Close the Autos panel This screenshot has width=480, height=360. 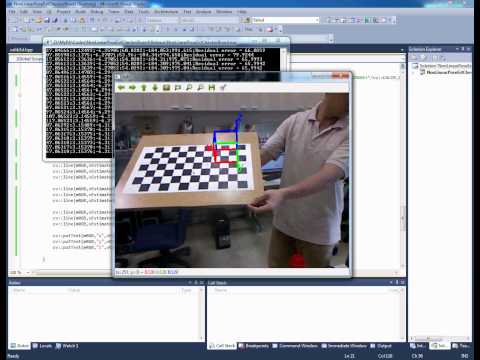(202, 283)
